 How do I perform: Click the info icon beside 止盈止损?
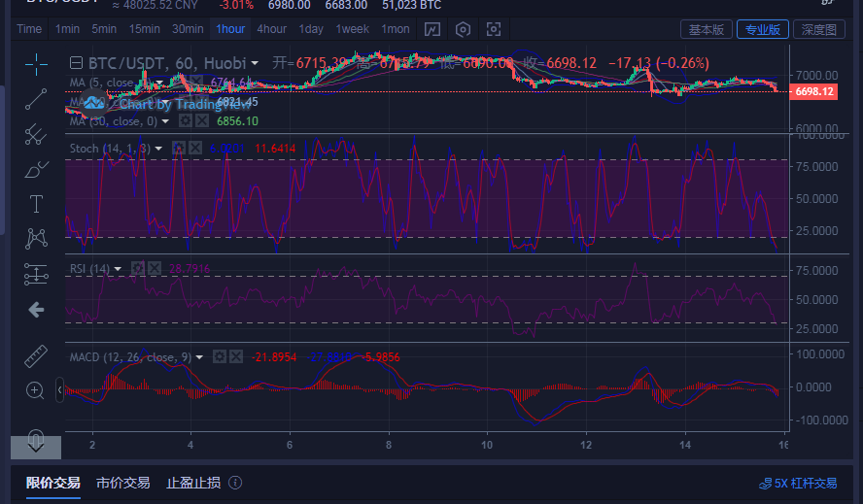(235, 483)
